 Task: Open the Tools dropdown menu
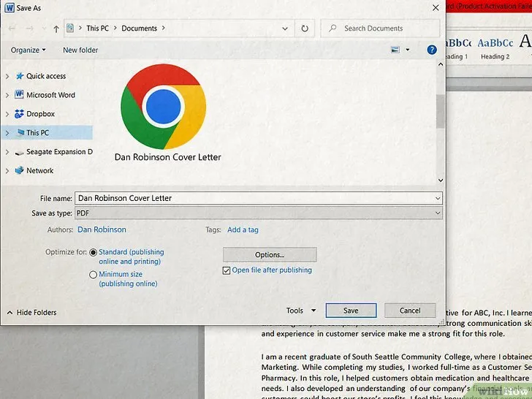tap(301, 311)
